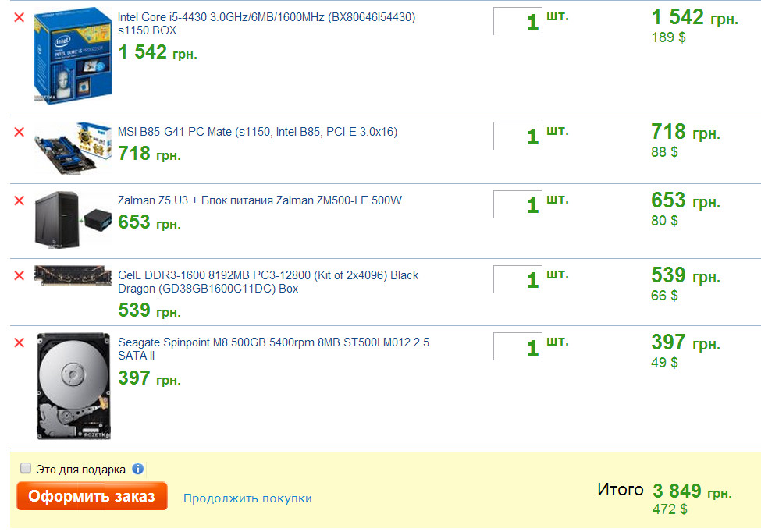Click the 1 542 грн. price under Intel title
Image resolution: width=761 pixels, height=532 pixels.
click(158, 52)
